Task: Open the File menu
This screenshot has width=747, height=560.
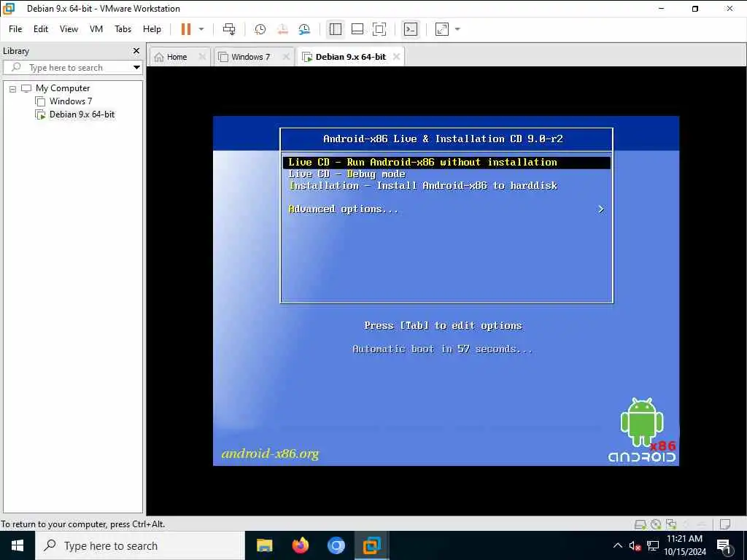Action: tap(15, 29)
